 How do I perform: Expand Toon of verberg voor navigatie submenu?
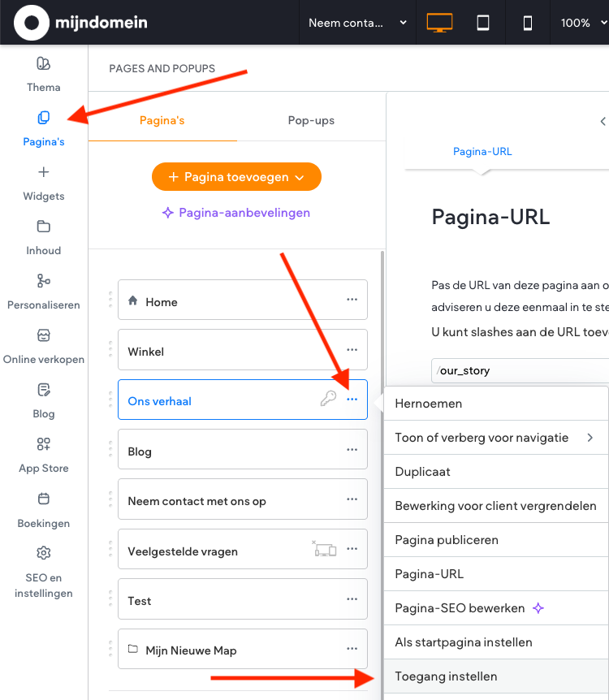coord(495,438)
